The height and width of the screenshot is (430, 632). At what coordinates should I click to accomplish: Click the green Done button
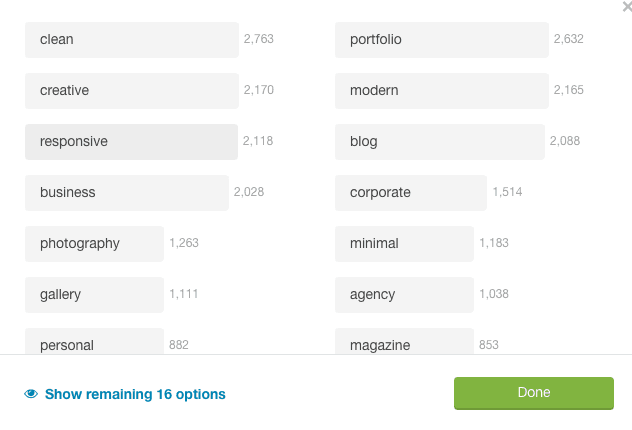[x=534, y=393]
